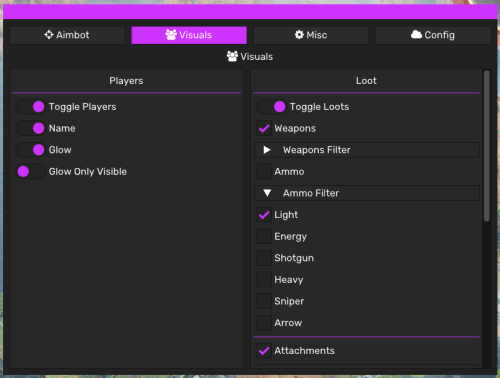Check the Ammo checkbox
The height and width of the screenshot is (378, 500).
[x=264, y=172]
